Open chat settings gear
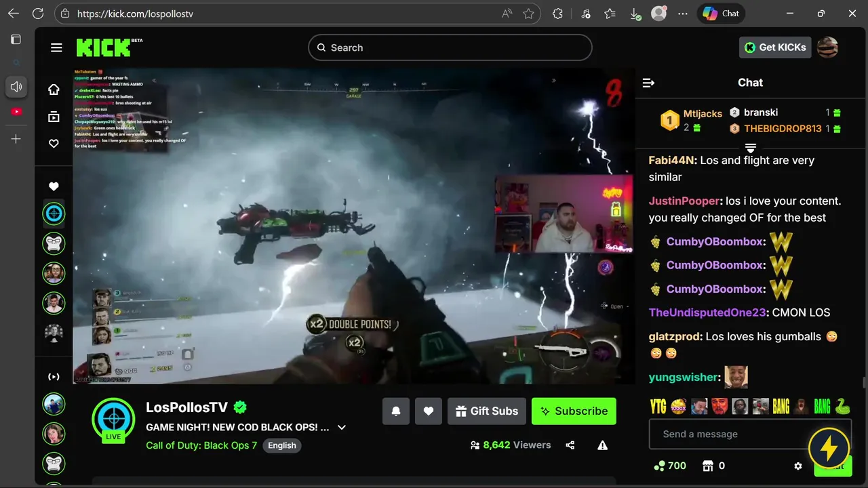The width and height of the screenshot is (868, 488). pyautogui.click(x=798, y=466)
